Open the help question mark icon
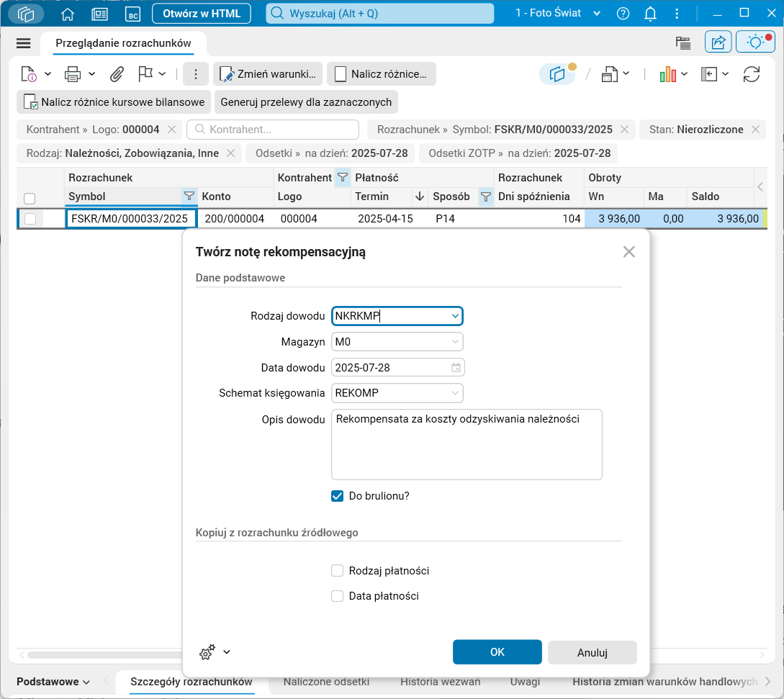 (623, 14)
